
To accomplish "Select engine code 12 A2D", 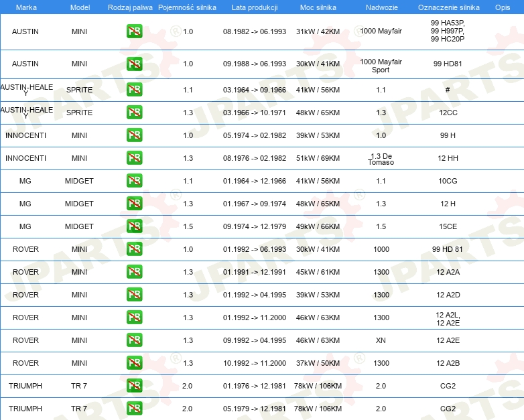I will tap(448, 295).
